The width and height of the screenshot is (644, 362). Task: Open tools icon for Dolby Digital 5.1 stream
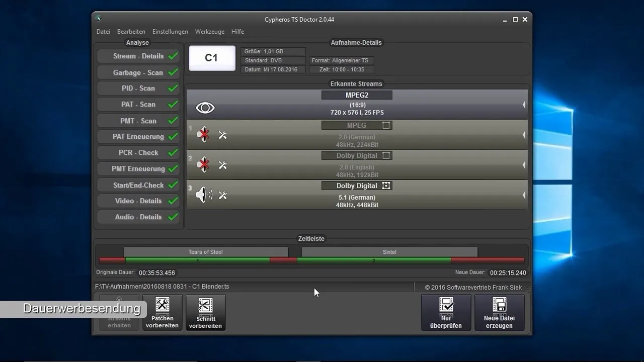pyautogui.click(x=223, y=195)
